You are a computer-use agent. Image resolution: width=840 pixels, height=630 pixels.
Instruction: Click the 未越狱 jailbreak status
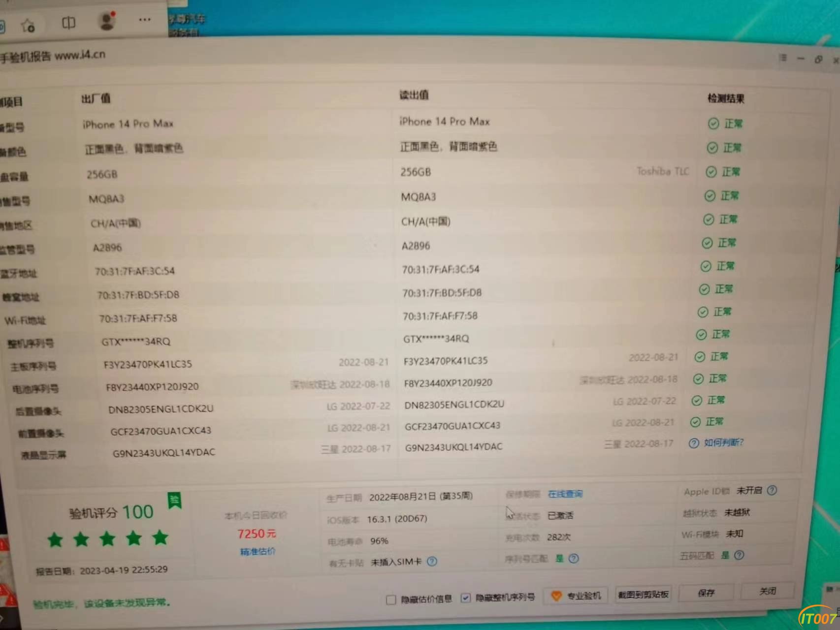pos(737,512)
